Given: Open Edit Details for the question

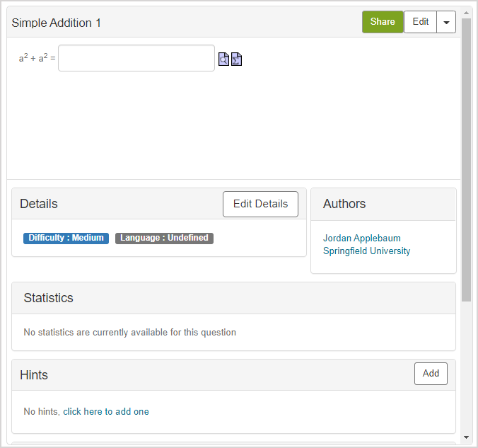Looking at the screenshot, I should coord(260,204).
